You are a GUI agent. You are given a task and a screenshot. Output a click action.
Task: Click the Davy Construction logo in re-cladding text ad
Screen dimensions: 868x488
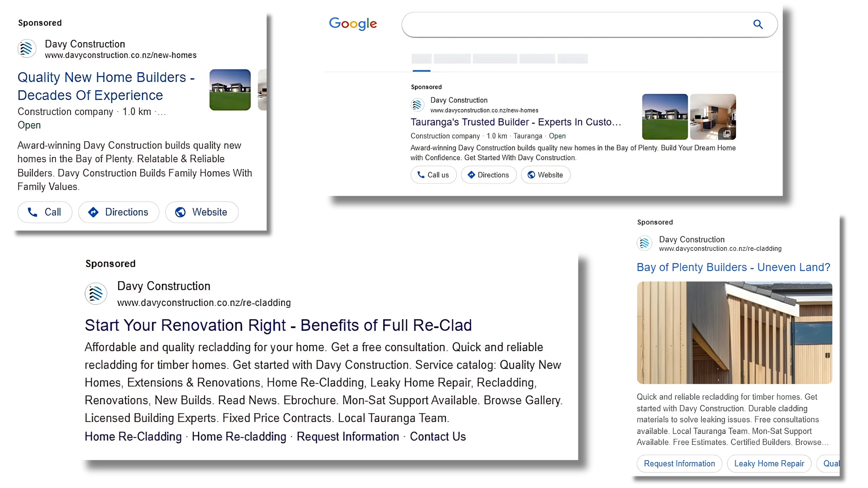[96, 294]
